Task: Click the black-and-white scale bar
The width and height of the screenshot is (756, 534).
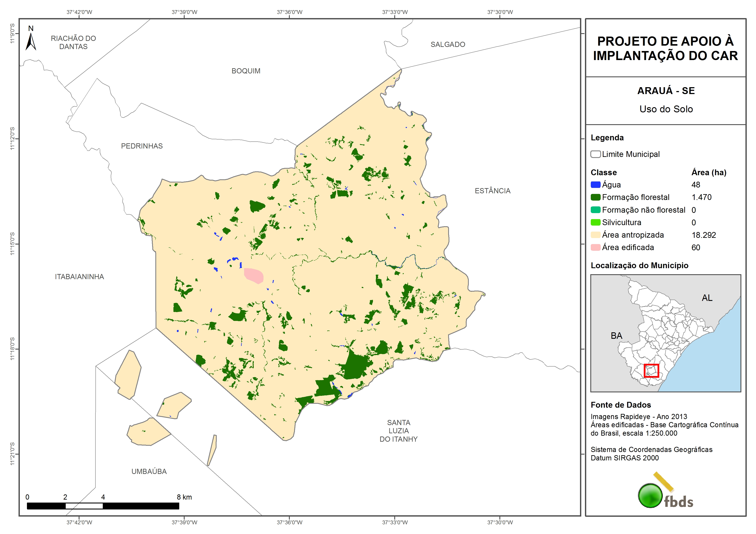Action: (x=103, y=506)
